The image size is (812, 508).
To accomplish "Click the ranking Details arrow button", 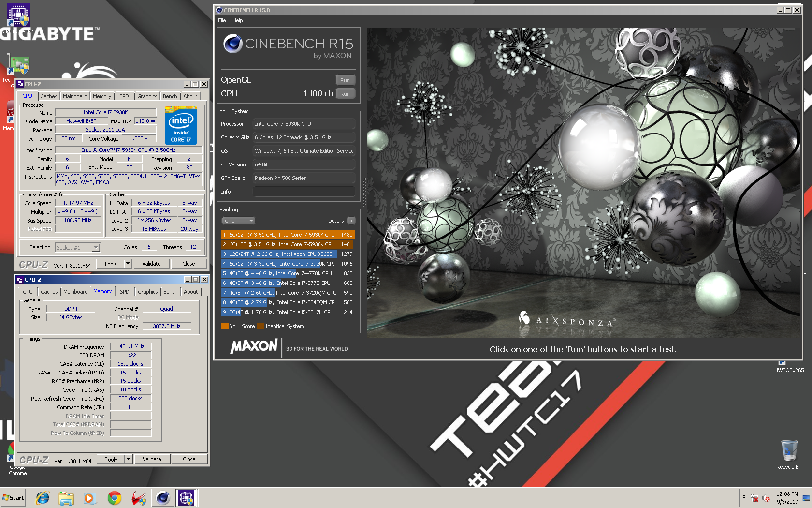I will click(x=351, y=221).
